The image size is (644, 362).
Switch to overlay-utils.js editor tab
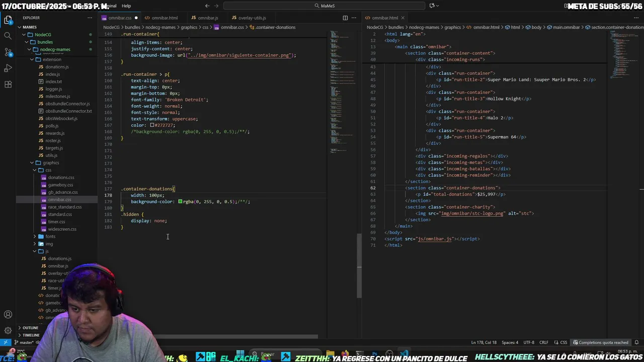tap(252, 18)
